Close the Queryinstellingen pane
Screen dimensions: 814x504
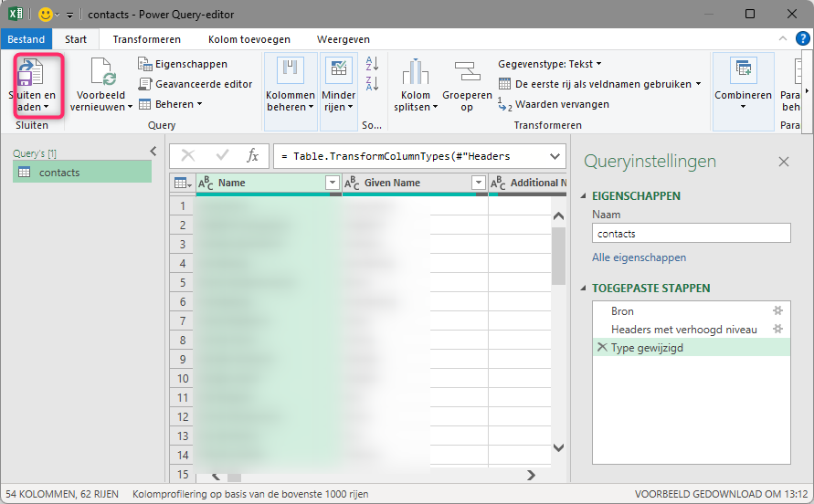(783, 162)
